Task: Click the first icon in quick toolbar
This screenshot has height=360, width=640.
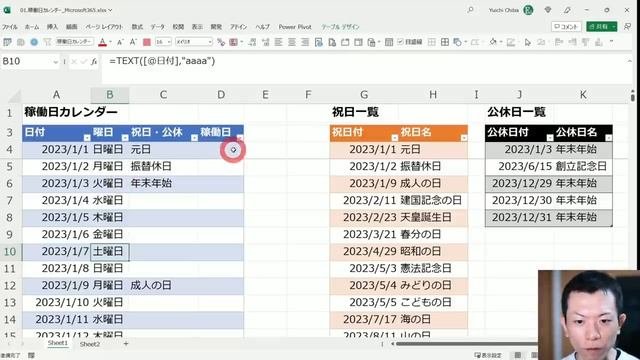Action: pos(7,42)
